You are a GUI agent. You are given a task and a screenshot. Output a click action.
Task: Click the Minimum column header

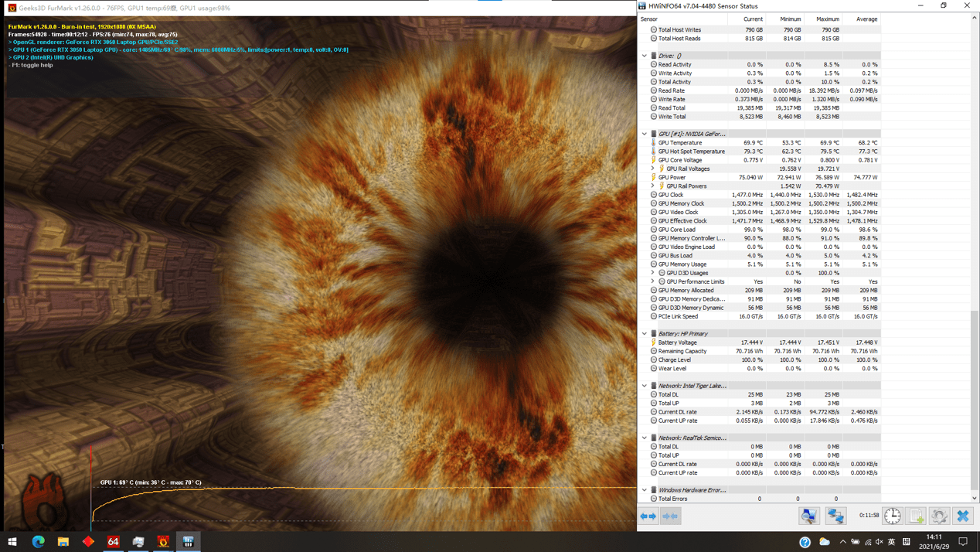(x=784, y=19)
